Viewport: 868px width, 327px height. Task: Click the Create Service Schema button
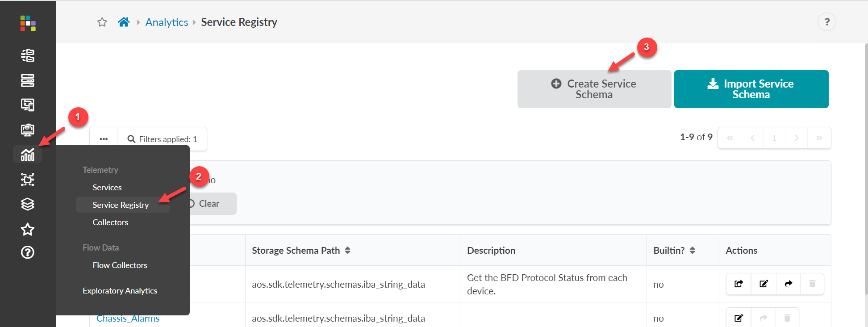594,89
